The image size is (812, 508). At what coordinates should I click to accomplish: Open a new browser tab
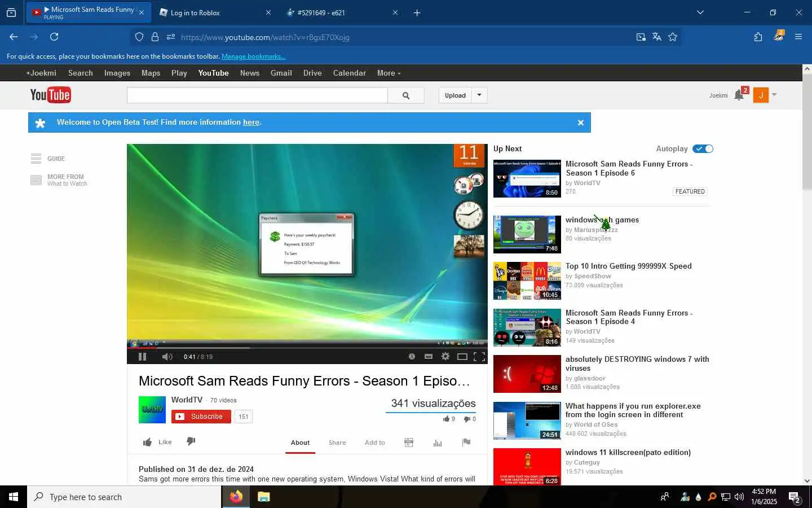pyautogui.click(x=417, y=12)
